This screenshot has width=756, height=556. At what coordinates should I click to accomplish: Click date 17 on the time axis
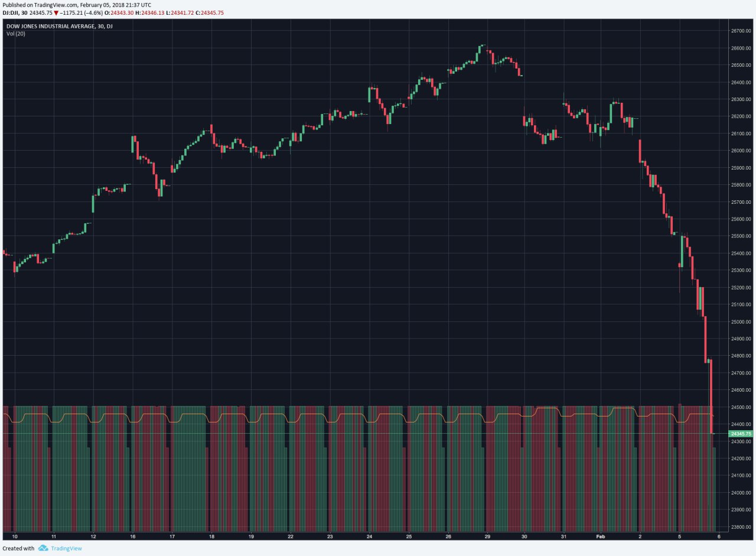[172, 537]
